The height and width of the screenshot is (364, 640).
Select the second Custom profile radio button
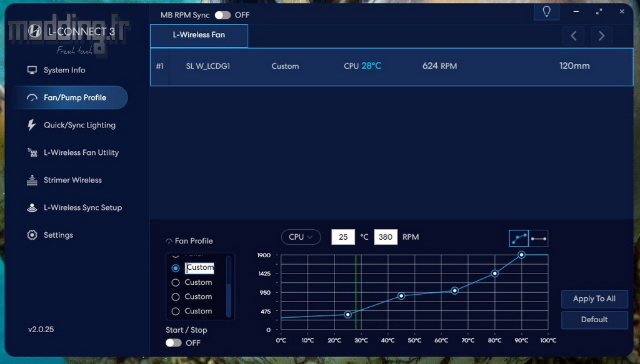point(176,282)
